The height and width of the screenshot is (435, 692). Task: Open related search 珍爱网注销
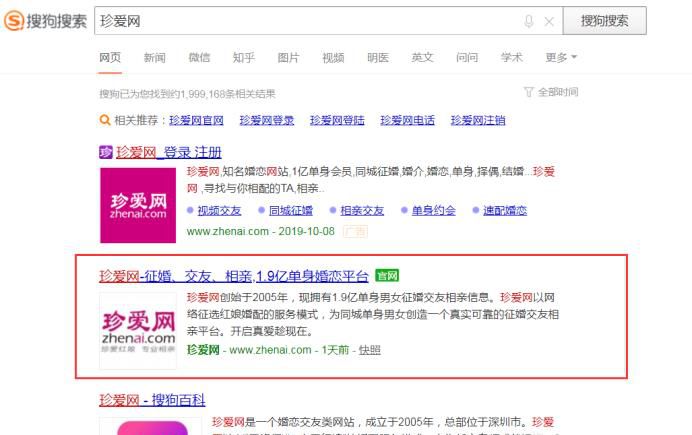tap(478, 120)
